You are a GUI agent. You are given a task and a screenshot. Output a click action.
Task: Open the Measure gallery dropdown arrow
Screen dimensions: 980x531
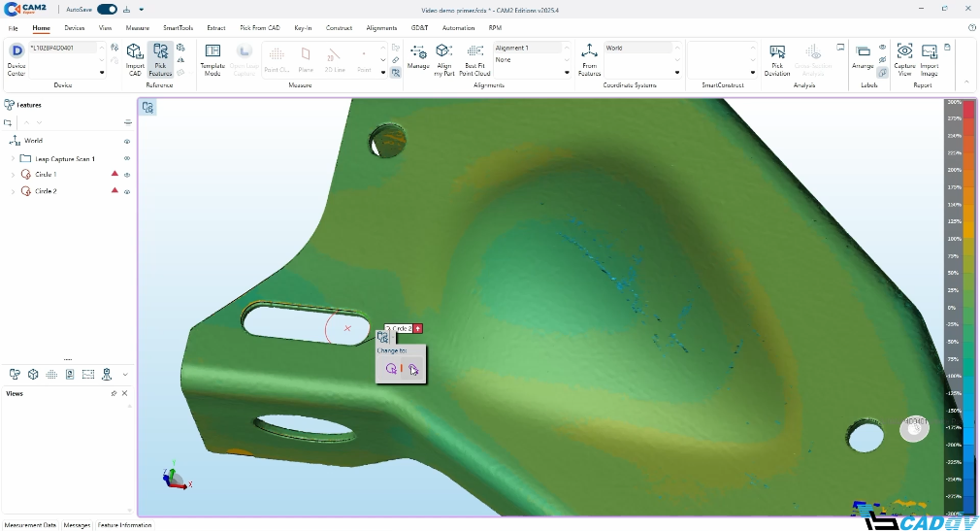click(383, 73)
